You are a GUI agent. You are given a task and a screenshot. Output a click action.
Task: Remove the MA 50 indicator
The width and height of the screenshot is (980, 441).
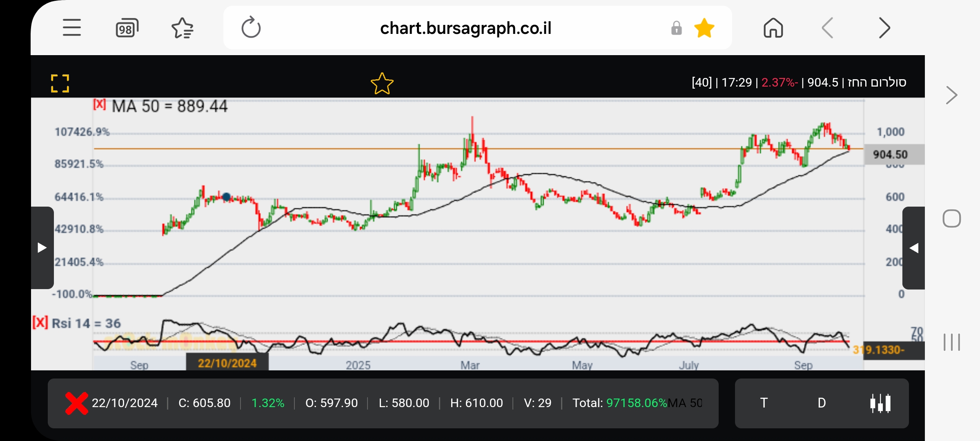(99, 105)
